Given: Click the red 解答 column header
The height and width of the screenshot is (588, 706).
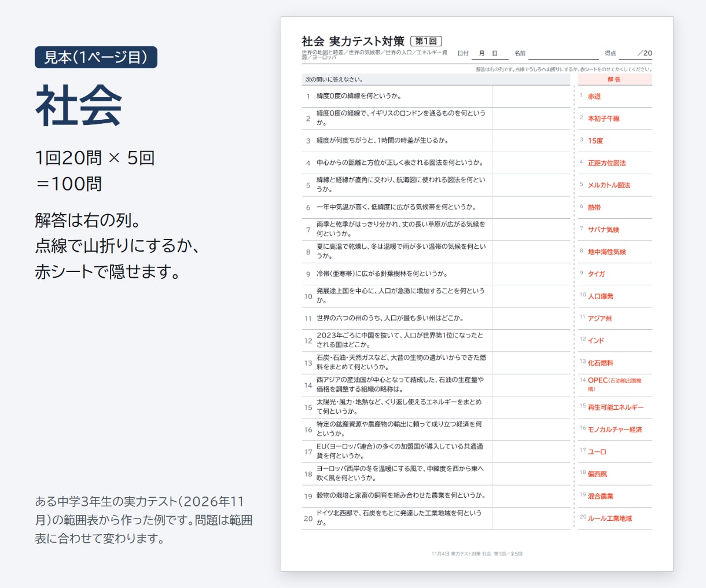Looking at the screenshot, I should pos(615,79).
